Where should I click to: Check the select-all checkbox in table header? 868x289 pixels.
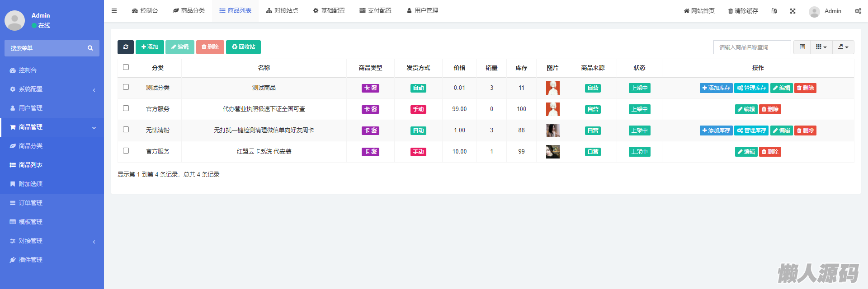coord(126,67)
